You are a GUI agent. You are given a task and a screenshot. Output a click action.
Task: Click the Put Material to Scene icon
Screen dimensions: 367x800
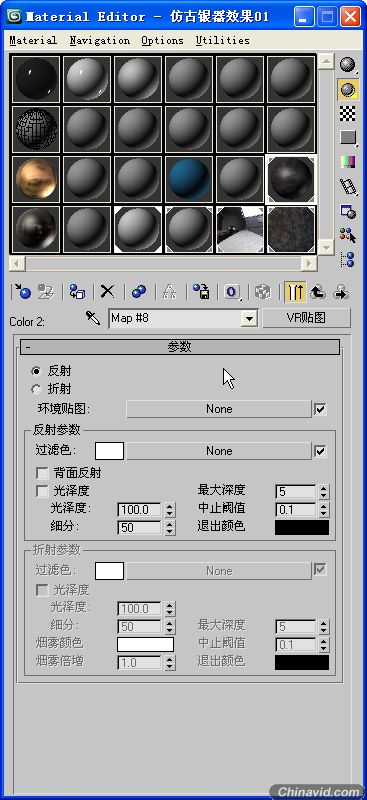point(46,291)
